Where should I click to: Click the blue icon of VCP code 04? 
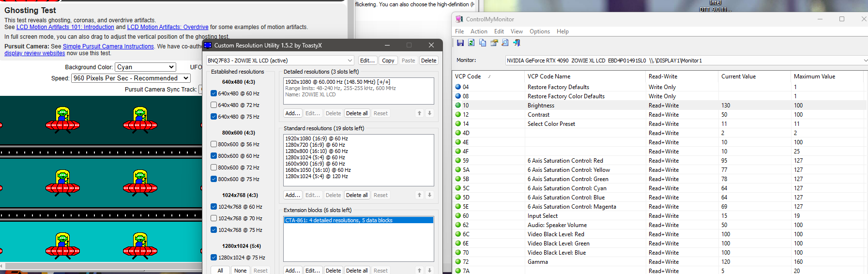[458, 87]
